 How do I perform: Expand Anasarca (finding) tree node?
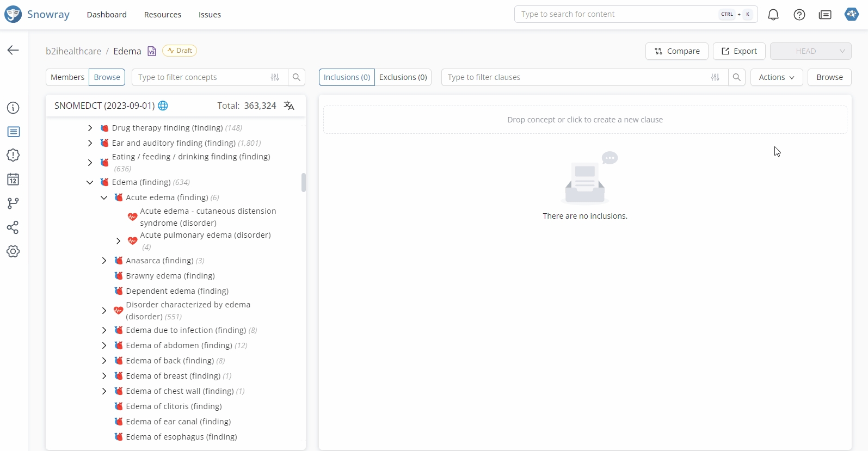pyautogui.click(x=104, y=261)
